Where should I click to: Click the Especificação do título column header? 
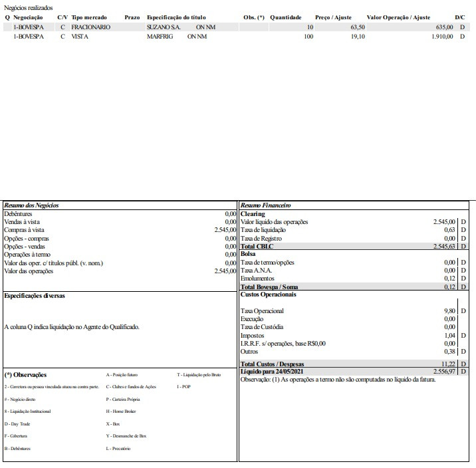pyautogui.click(x=176, y=17)
